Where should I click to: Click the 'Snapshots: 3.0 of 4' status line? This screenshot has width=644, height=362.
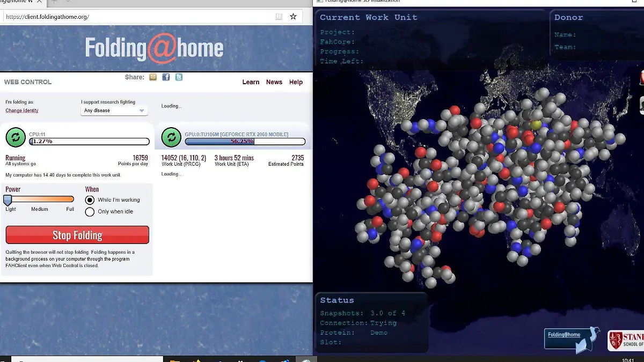pyautogui.click(x=363, y=313)
